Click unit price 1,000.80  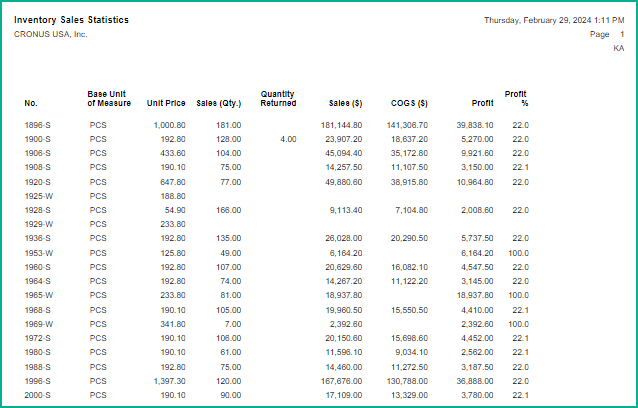[169, 125]
